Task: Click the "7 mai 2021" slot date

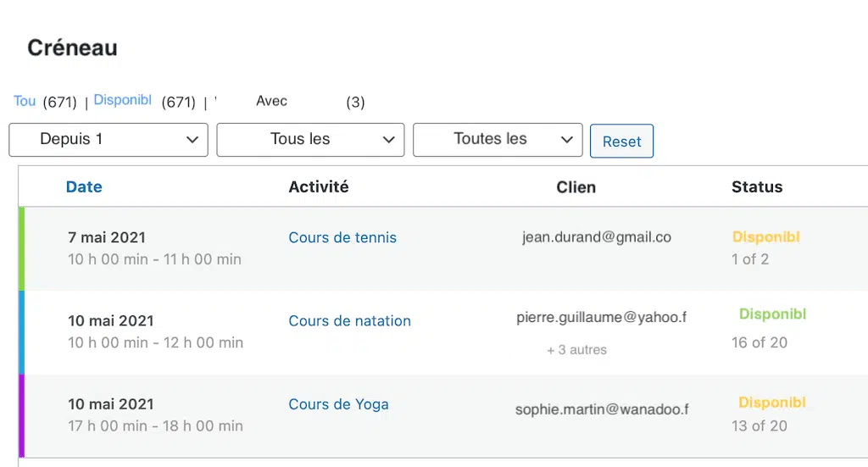Action: [107, 237]
